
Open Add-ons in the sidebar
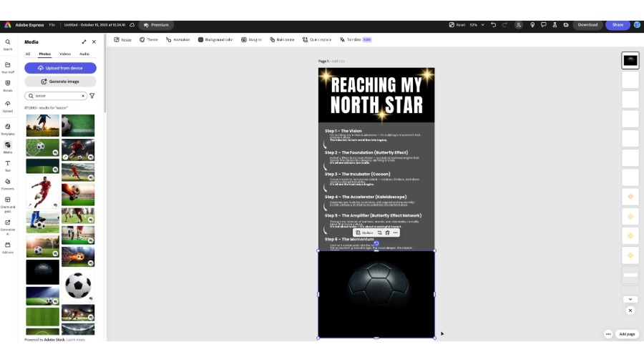click(x=7, y=248)
